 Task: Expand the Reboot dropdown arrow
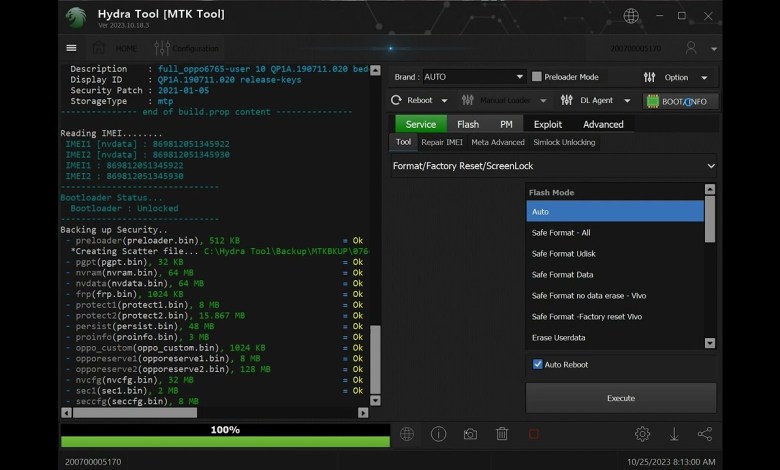444,100
